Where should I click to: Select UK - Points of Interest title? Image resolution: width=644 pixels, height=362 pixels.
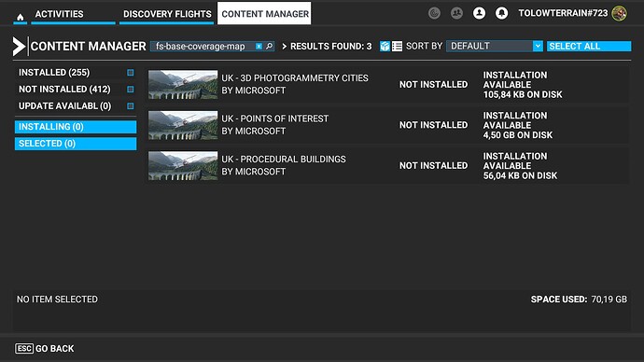point(274,118)
